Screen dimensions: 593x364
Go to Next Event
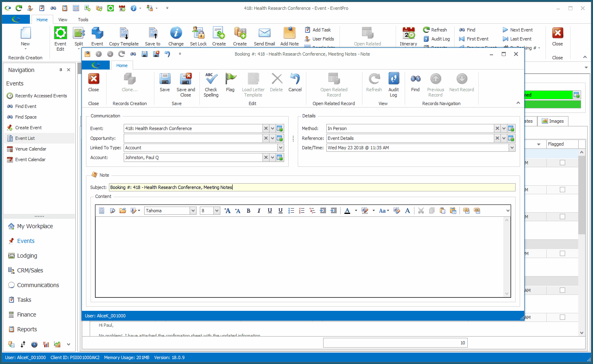point(518,30)
